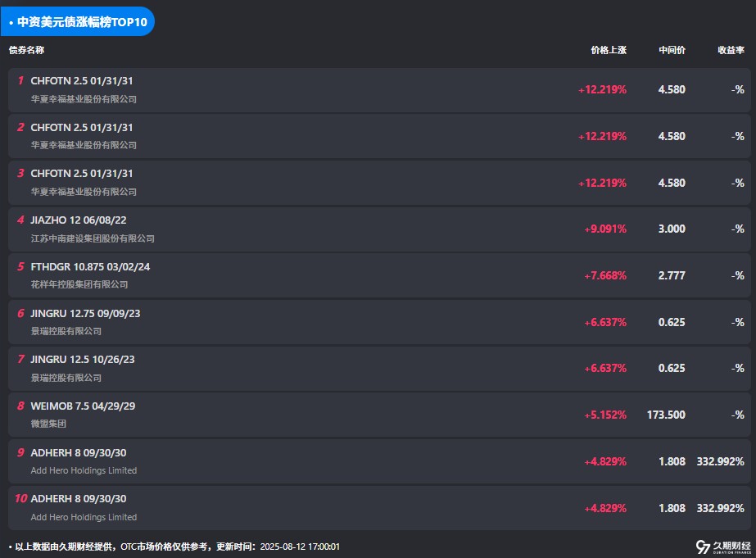The width and height of the screenshot is (756, 558).
Task: Click the 332.992% yield in row 9
Action: [720, 461]
